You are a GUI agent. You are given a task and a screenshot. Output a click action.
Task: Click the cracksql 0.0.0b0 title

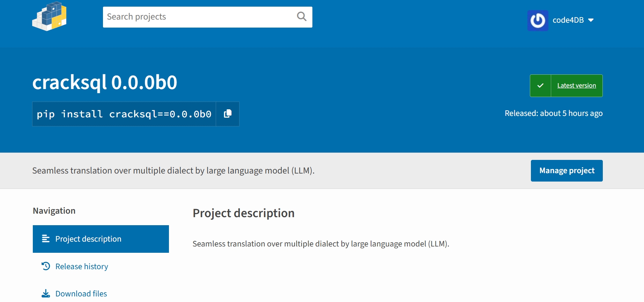pyautogui.click(x=105, y=82)
